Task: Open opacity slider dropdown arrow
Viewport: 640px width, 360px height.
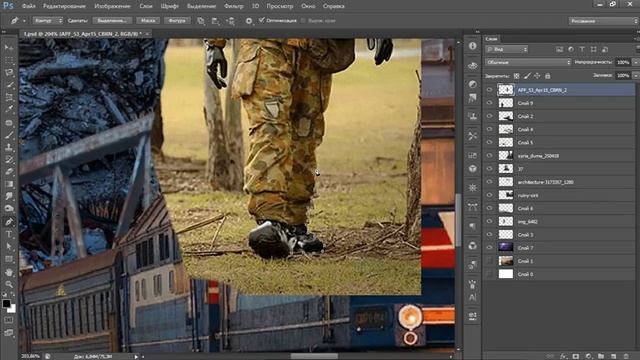Action: (x=636, y=62)
